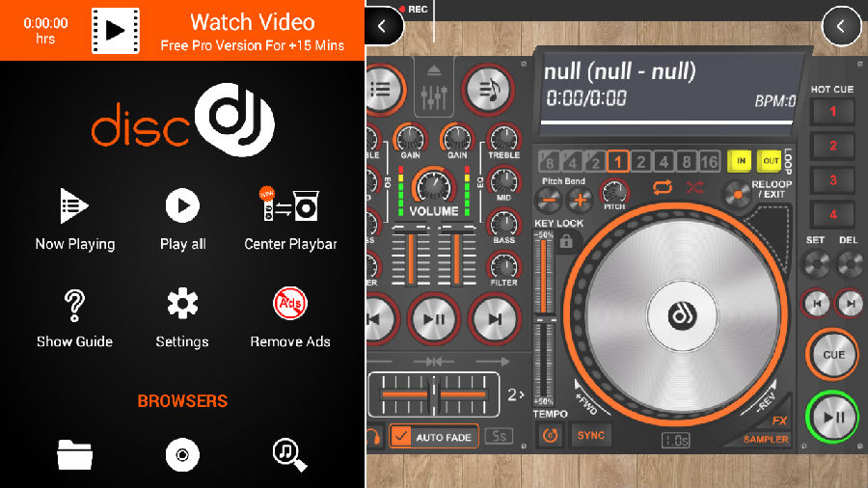Collapse the right deck with top-right arrow
This screenshot has width=868, height=488.
(841, 25)
